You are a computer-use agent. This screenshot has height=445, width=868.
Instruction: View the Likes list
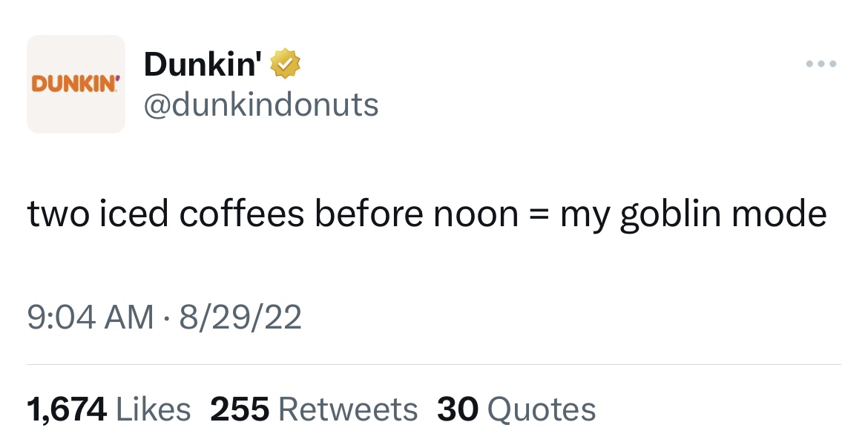tap(154, 409)
